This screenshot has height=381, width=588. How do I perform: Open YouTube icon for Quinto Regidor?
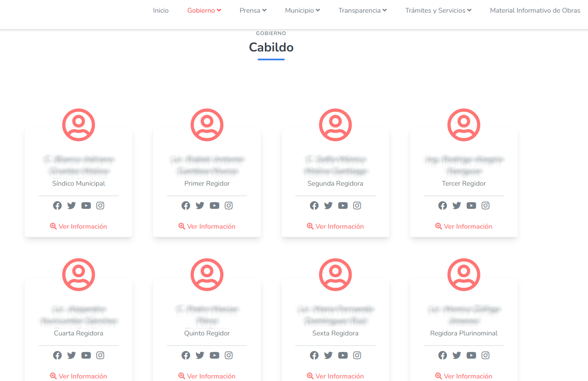click(215, 355)
